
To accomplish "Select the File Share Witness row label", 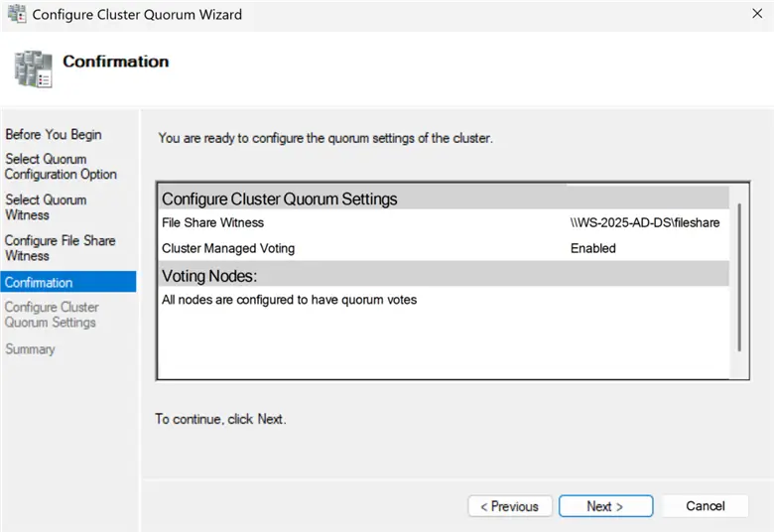I will pyautogui.click(x=212, y=222).
